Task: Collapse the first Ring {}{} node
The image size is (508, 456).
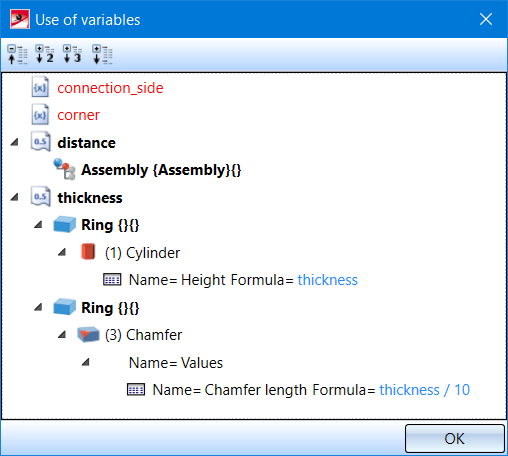Action: (38, 224)
